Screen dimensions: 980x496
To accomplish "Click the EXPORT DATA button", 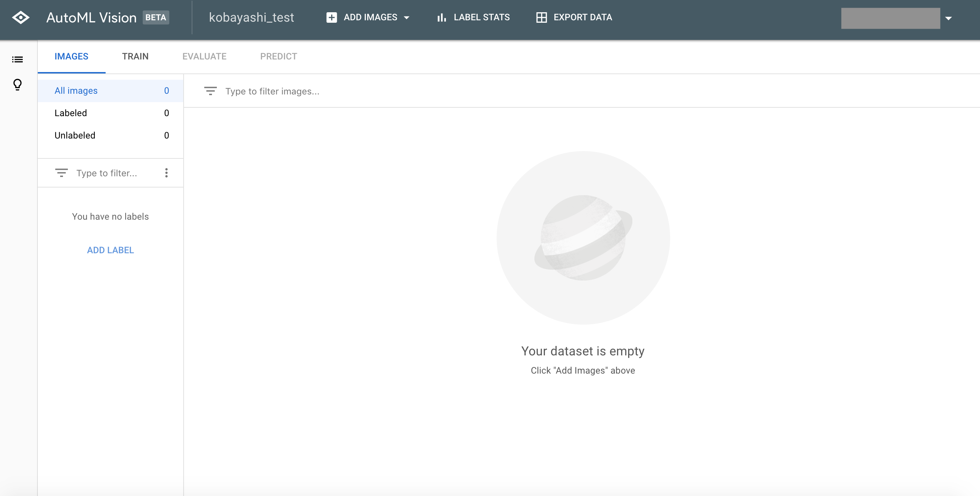I will pyautogui.click(x=574, y=17).
